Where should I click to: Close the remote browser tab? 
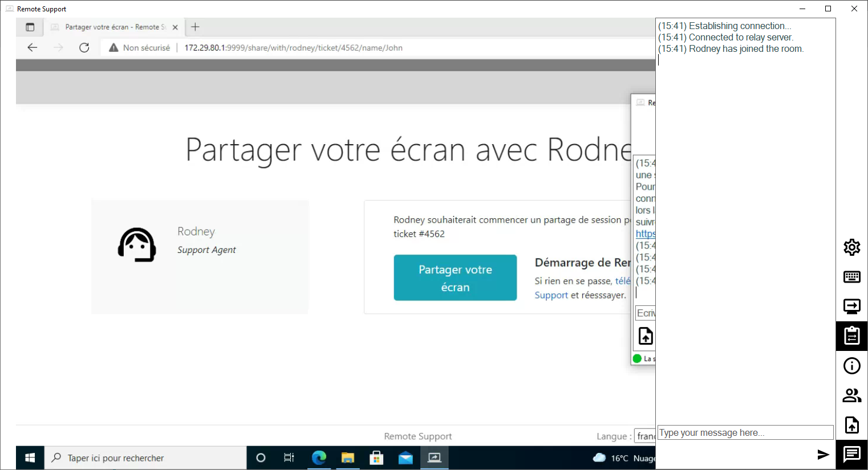tap(175, 27)
